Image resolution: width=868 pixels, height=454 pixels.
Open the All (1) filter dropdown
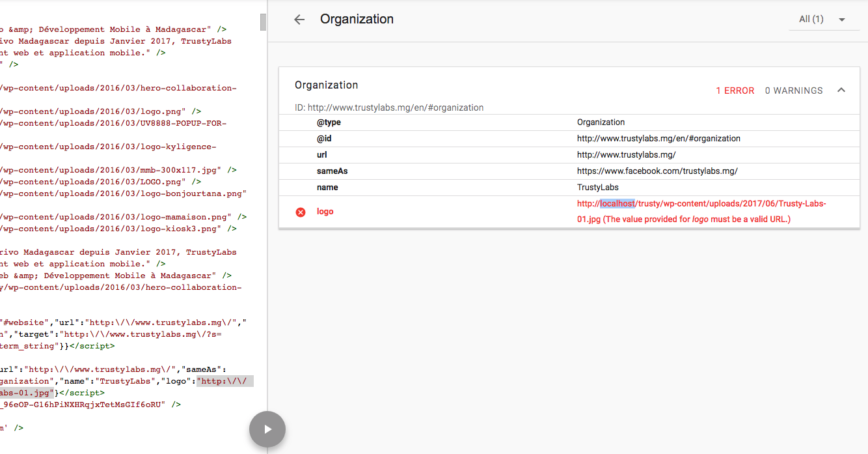pyautogui.click(x=810, y=19)
